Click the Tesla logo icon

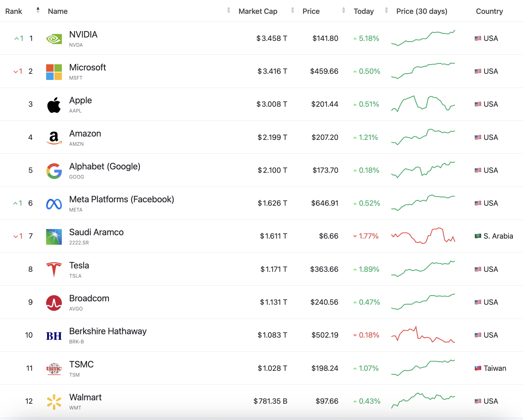coord(54,270)
